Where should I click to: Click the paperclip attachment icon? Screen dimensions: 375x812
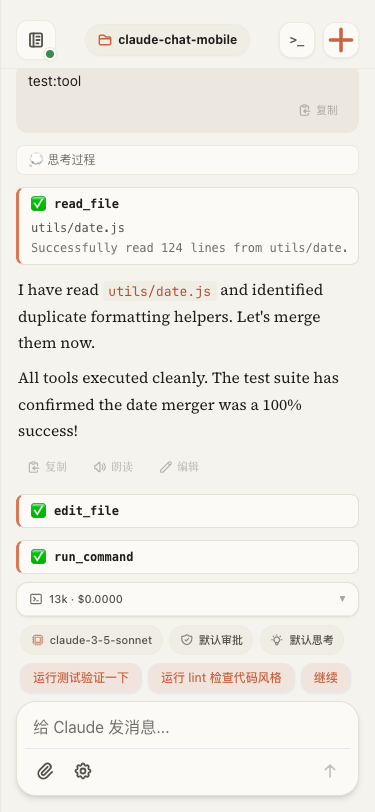click(x=46, y=771)
